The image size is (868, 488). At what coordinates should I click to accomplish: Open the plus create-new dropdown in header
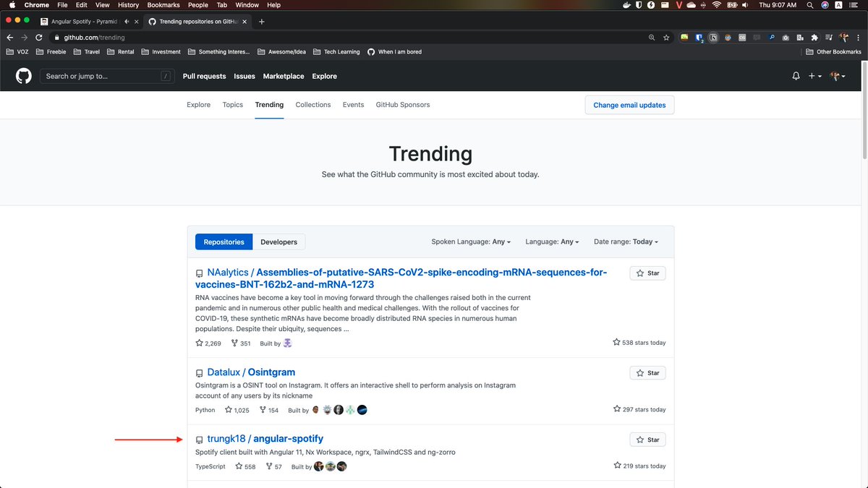pos(814,76)
